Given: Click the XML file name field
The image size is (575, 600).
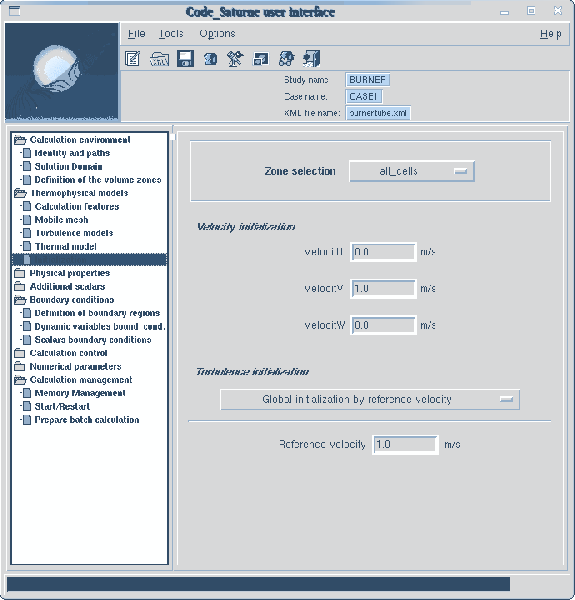Looking at the screenshot, I should coord(378,113).
